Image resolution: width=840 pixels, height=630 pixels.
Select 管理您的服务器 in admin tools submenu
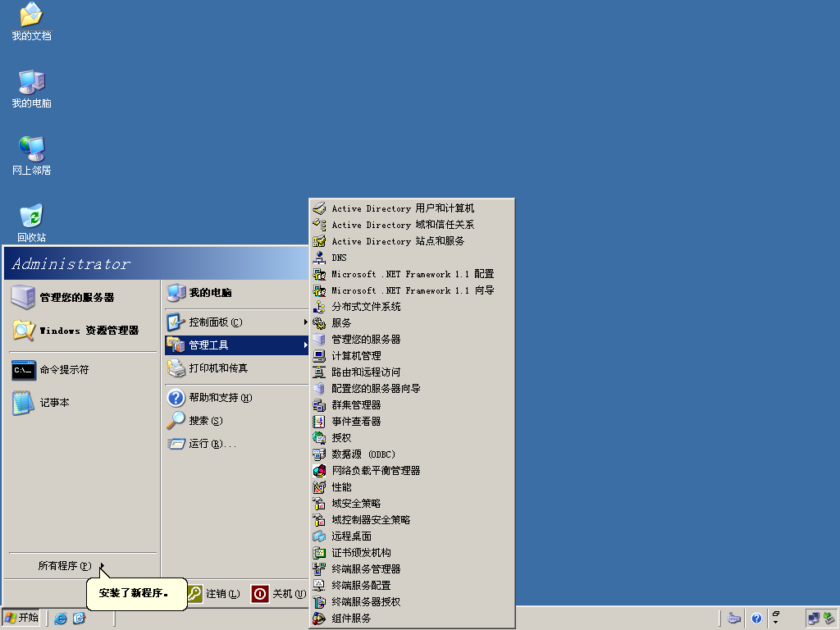pyautogui.click(x=412, y=340)
